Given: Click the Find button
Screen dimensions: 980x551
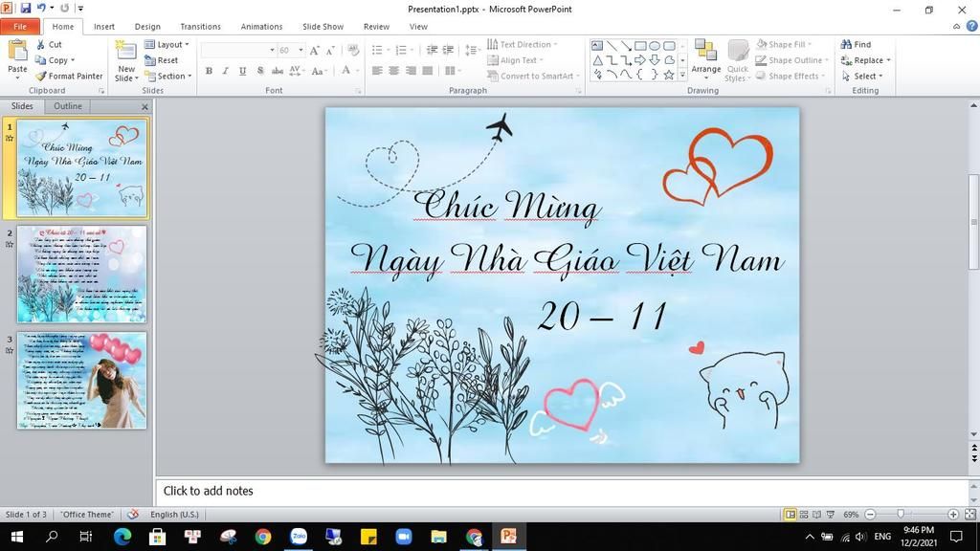Looking at the screenshot, I should click(856, 44).
